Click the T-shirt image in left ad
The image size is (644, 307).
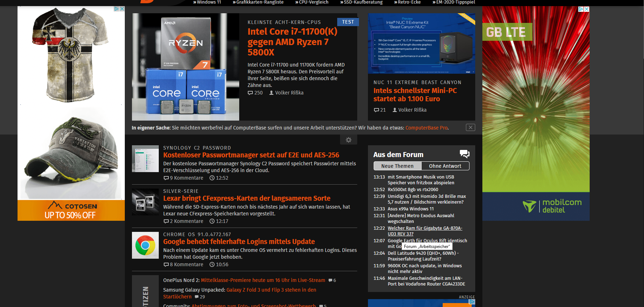coord(71,55)
